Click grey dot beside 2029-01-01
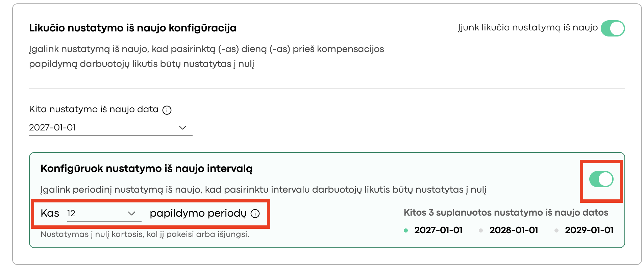 (556, 230)
